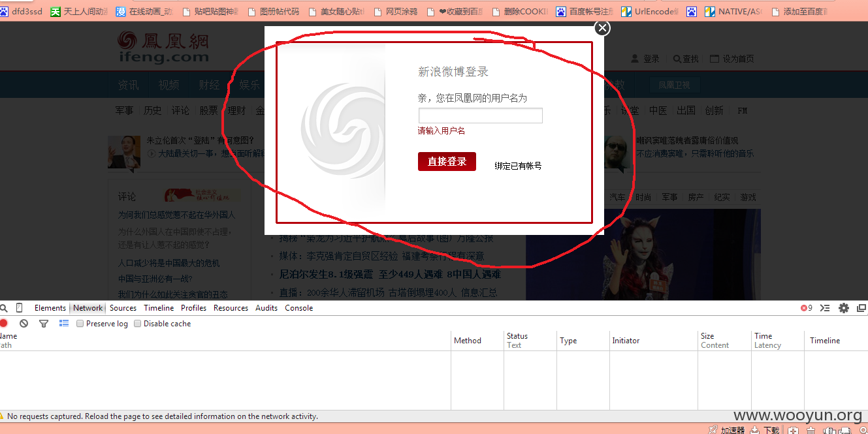Click the 历史 sub-navigation link
The width and height of the screenshot is (868, 434).
point(152,111)
